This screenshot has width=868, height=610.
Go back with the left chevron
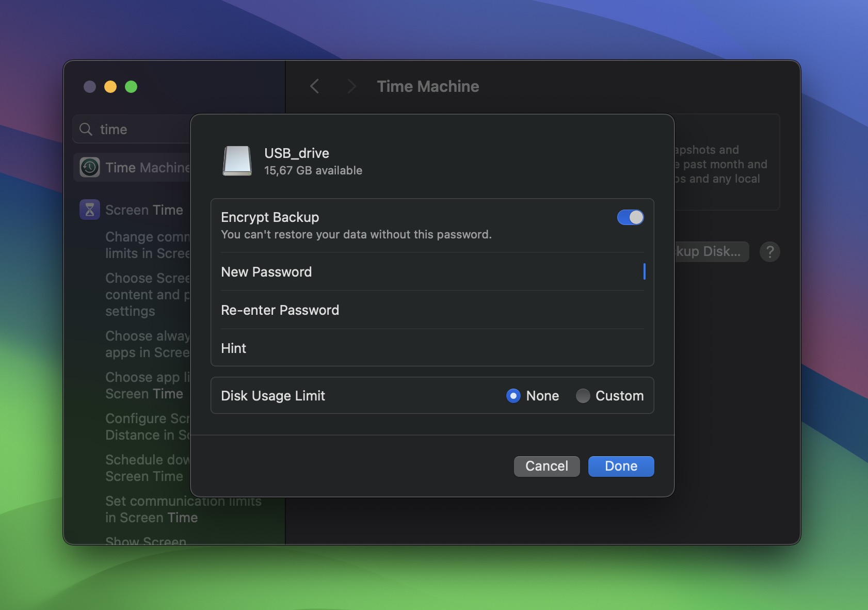coord(314,86)
